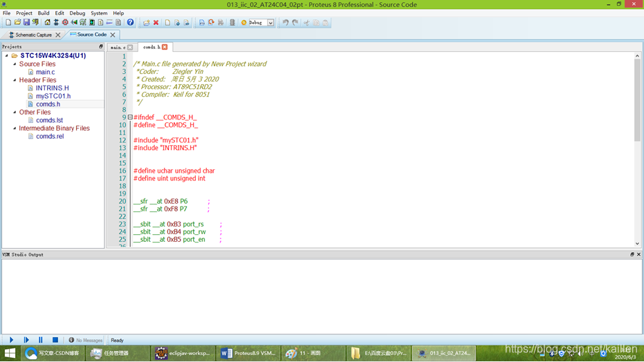This screenshot has height=362, width=644.
Task: Select the Source Code tab
Action: pos(91,35)
